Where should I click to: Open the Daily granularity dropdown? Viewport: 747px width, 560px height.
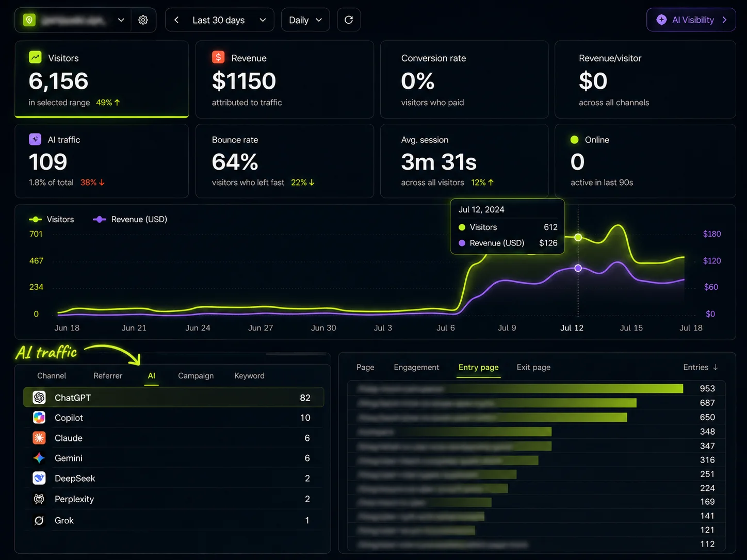pos(305,20)
